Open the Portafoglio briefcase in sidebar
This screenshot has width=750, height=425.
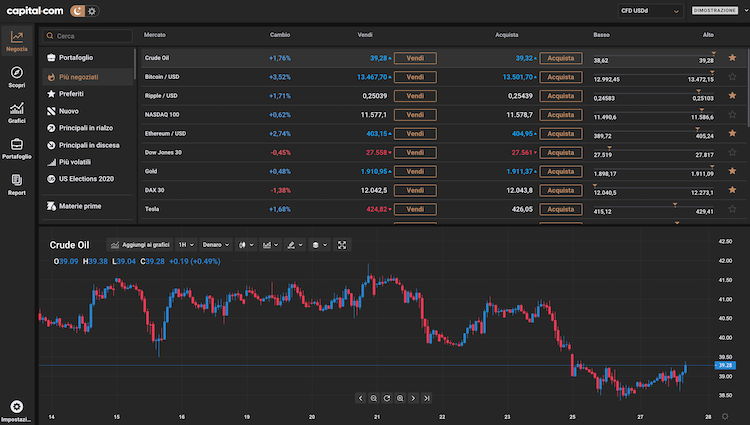coord(17,149)
